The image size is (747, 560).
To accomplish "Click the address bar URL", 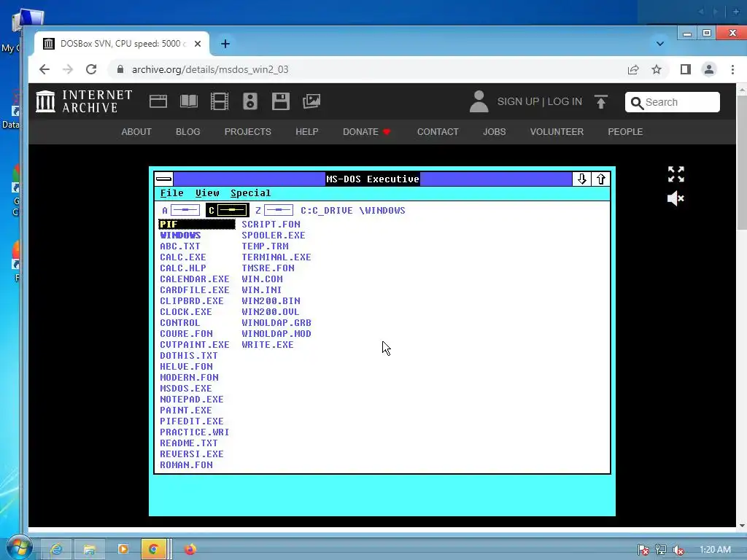I will [x=210, y=69].
